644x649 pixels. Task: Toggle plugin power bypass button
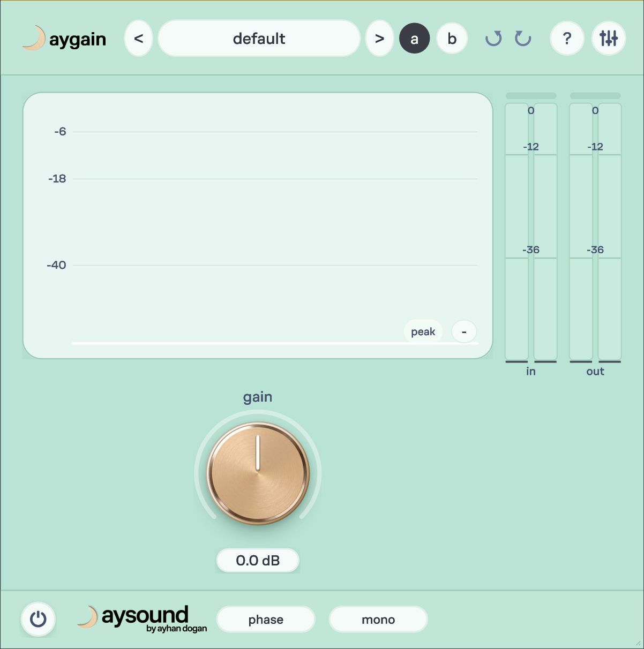click(x=38, y=620)
